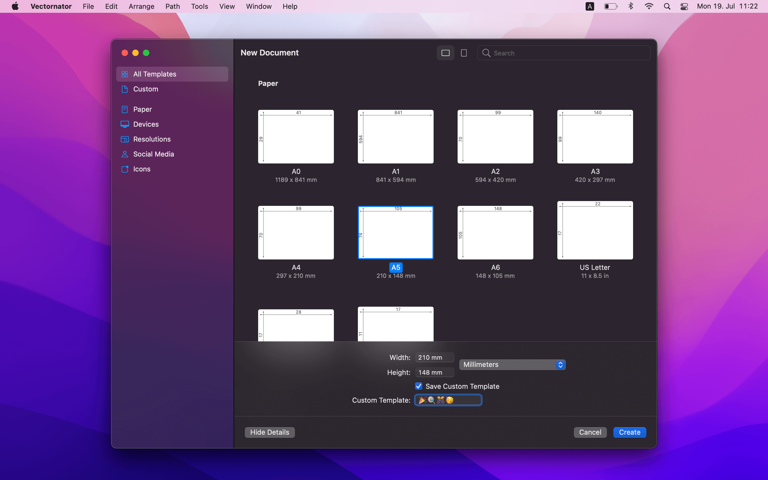
Task: Click the search magnifier icon
Action: (x=486, y=53)
